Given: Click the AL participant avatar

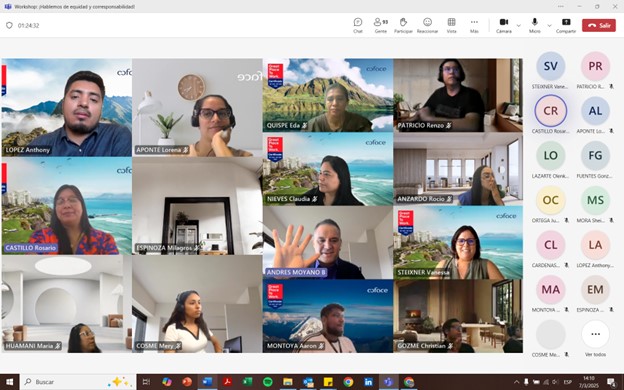Looking at the screenshot, I should tap(595, 111).
